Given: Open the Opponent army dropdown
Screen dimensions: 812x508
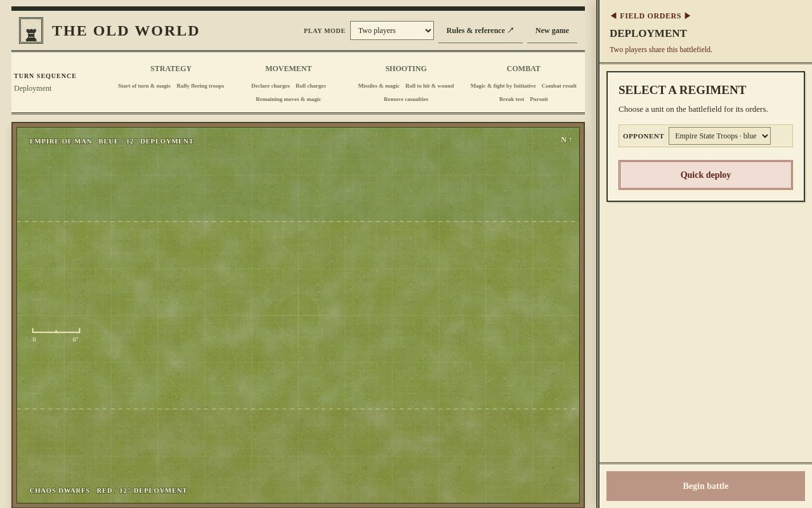Looking at the screenshot, I should (719, 136).
